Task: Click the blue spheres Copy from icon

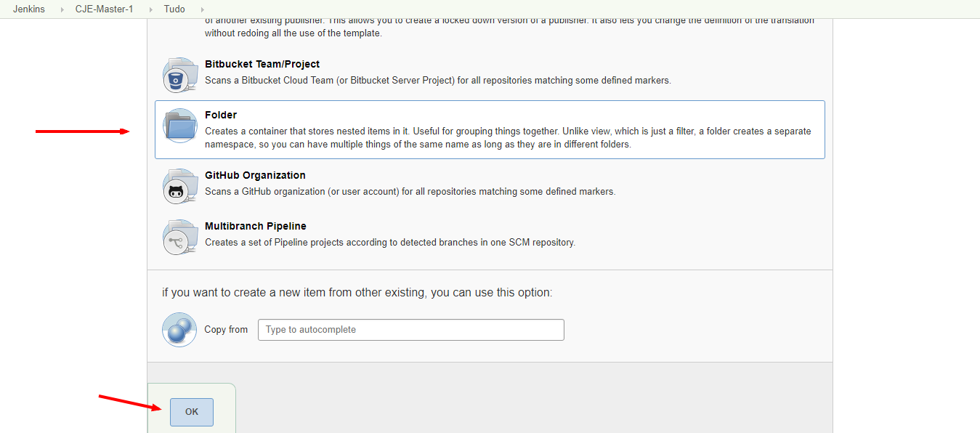Action: (179, 330)
